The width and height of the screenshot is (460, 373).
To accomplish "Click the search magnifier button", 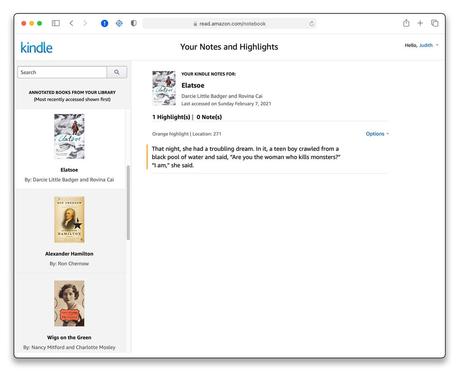I will click(x=117, y=72).
